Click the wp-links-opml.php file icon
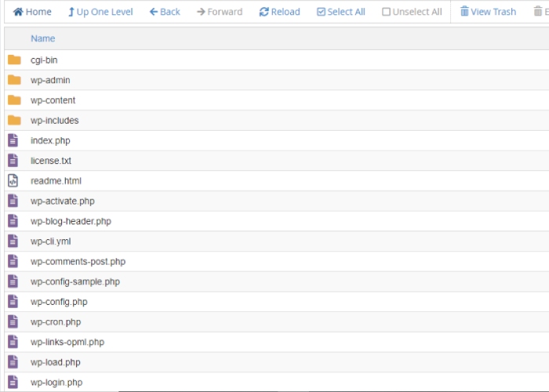549x392 pixels. coord(13,342)
